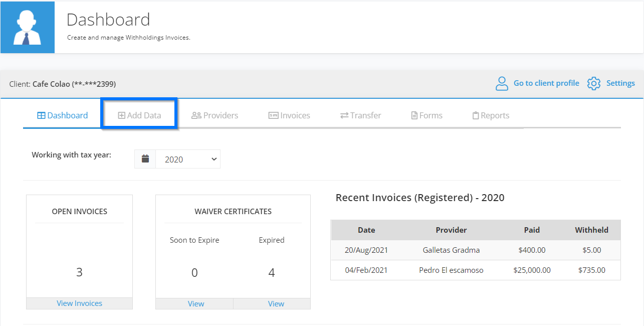644x326 pixels.
Task: Switch to the Add Data tab
Action: pyautogui.click(x=139, y=115)
